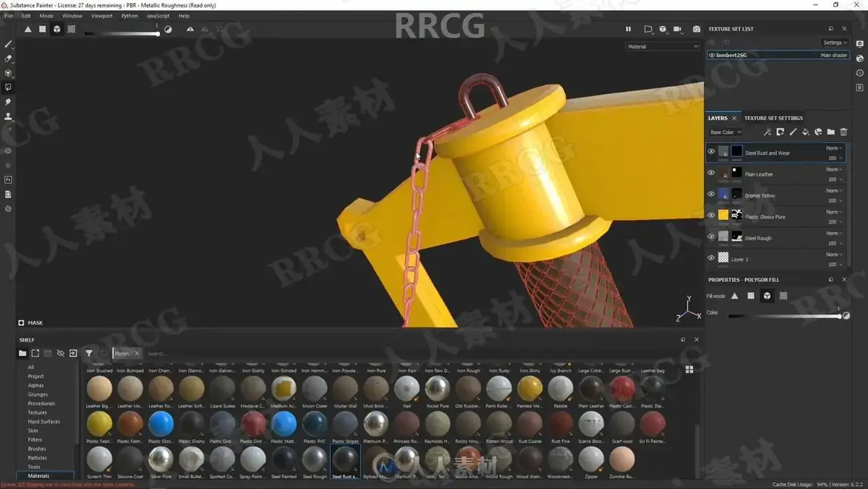Open the Viewport menu

101,15
